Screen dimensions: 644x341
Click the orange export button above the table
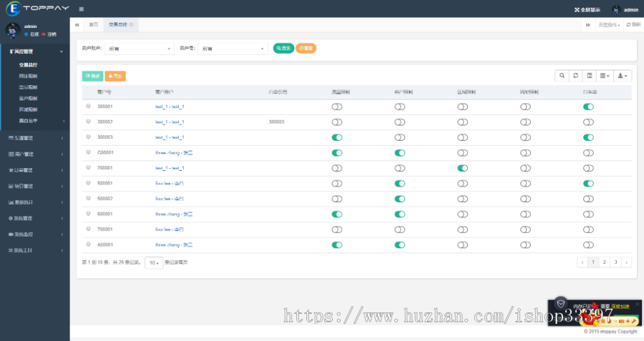click(x=114, y=76)
